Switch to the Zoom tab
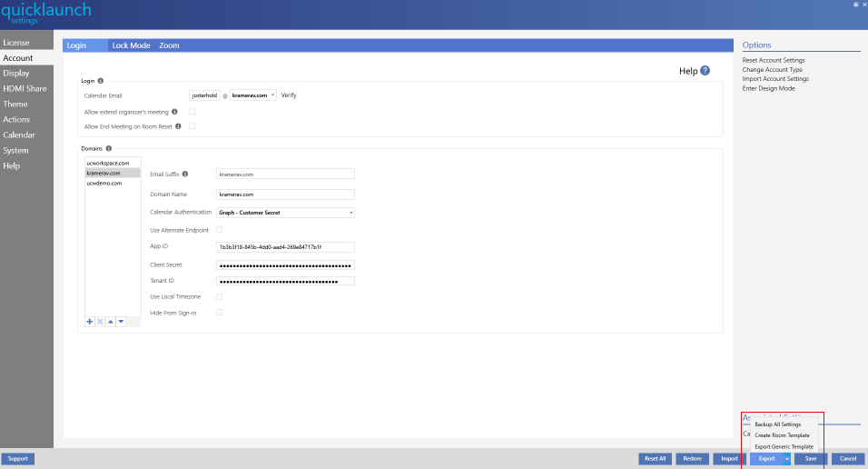Viewport: 868px width, 469px height. (x=169, y=45)
